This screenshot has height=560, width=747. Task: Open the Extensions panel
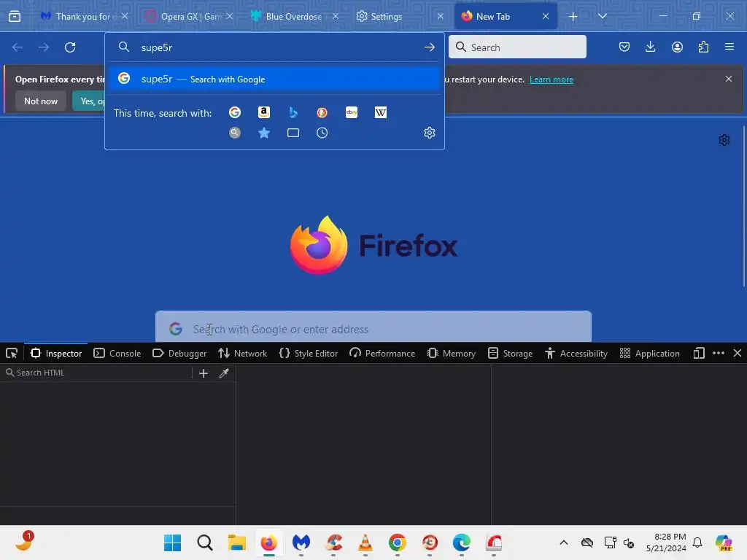[x=703, y=47]
